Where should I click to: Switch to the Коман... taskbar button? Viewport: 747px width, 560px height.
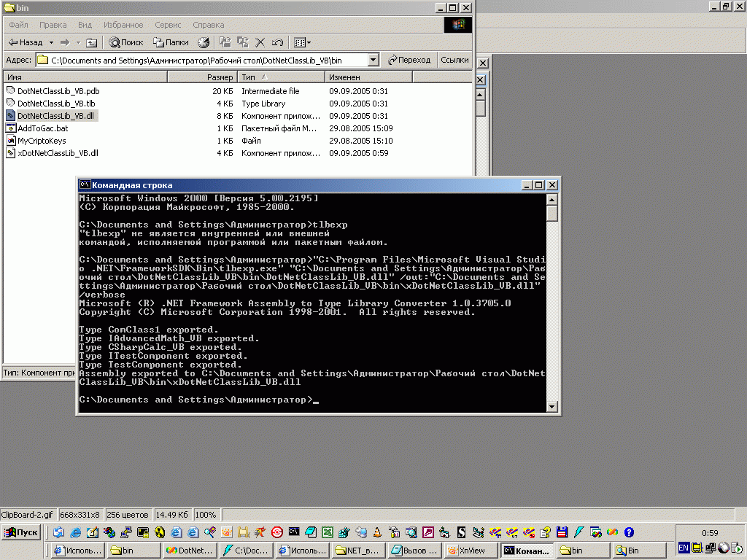(527, 551)
